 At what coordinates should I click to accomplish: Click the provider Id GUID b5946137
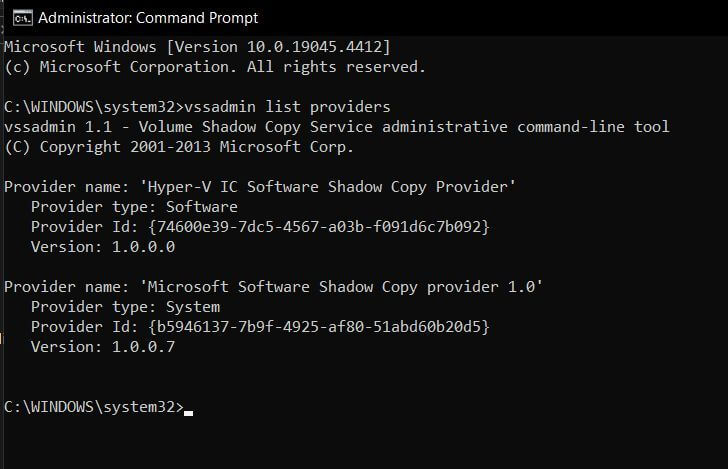319,327
